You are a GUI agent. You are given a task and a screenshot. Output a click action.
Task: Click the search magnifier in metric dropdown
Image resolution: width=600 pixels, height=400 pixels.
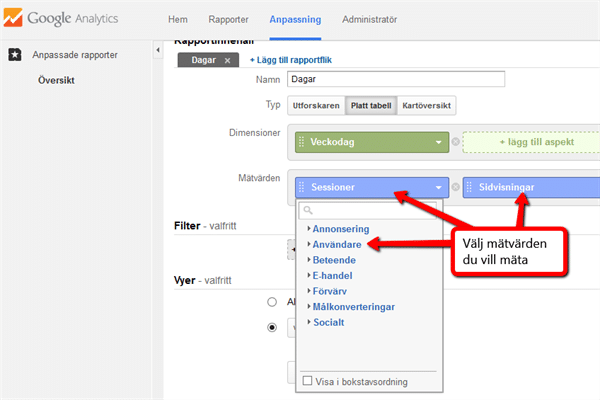[x=308, y=210]
